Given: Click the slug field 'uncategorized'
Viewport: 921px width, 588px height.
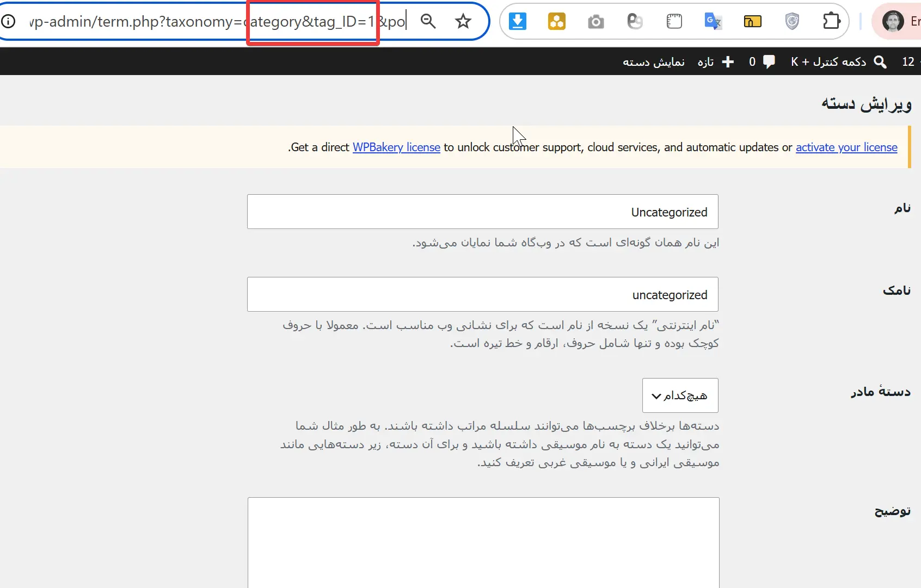Looking at the screenshot, I should coord(483,294).
